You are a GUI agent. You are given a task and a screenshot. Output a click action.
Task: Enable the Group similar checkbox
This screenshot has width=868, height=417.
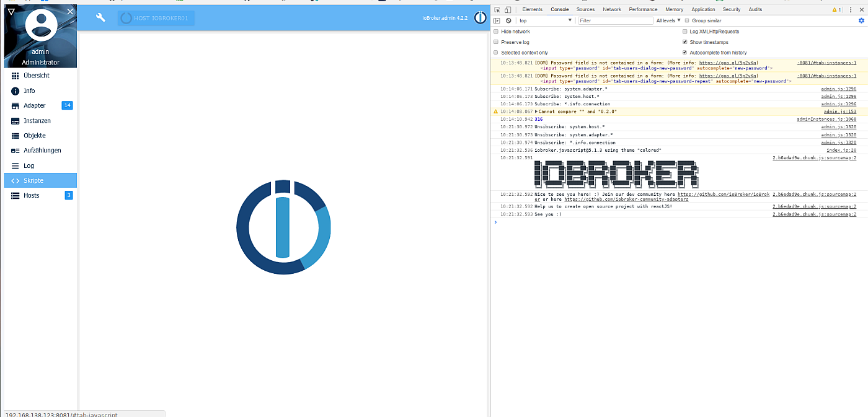tap(688, 20)
